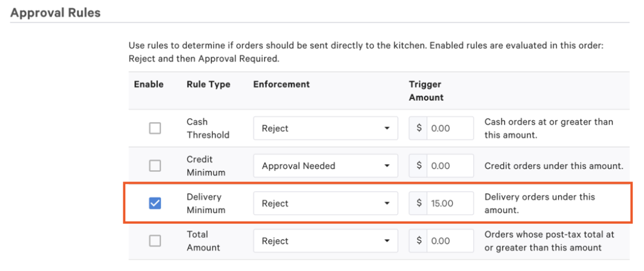Viewport: 644px width, 271px height.
Task: Click the Trigger Amount column header
Action: tap(426, 91)
